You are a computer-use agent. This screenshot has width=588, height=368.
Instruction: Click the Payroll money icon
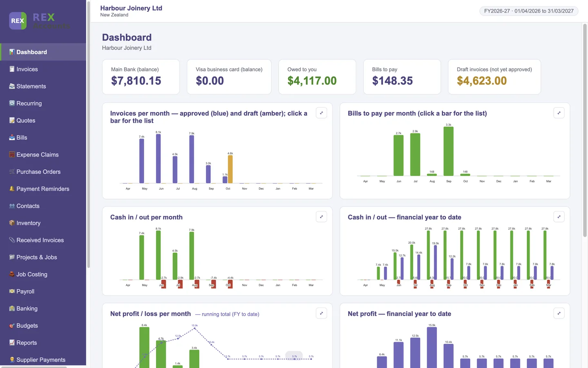click(x=12, y=292)
